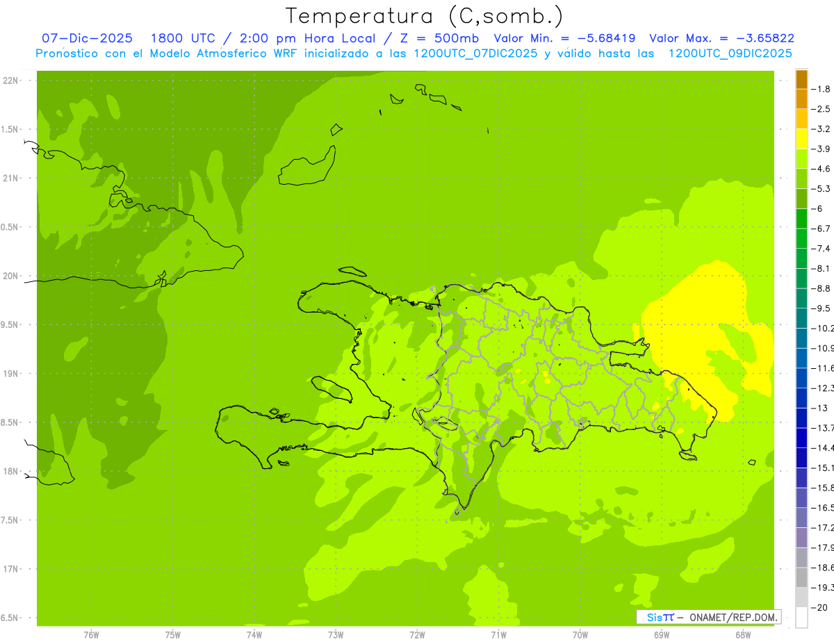This screenshot has height=644, width=834.
Task: Pick the green swatch between -7.4 and -8.1
Action: tap(801, 258)
